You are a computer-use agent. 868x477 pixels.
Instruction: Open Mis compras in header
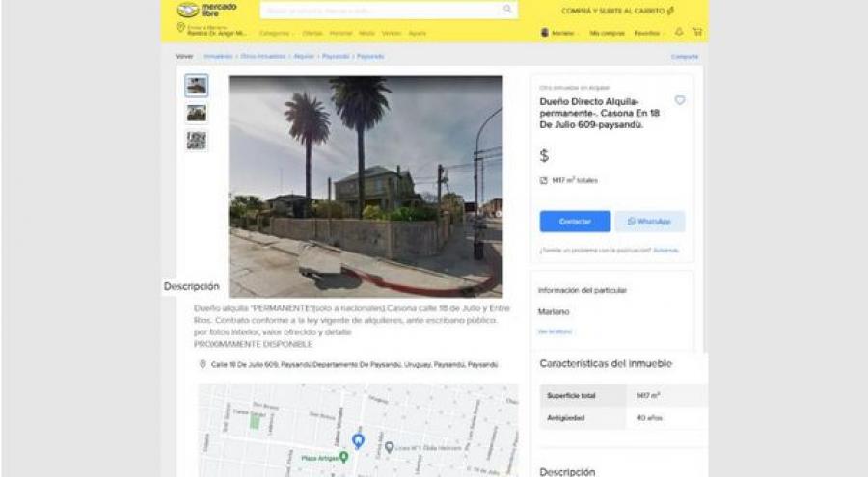click(x=607, y=33)
